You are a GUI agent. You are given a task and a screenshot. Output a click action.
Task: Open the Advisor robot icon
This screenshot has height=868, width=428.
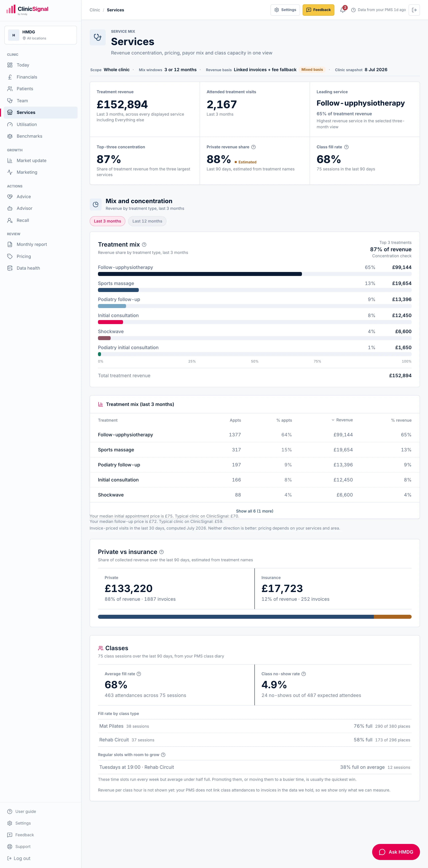tap(10, 208)
